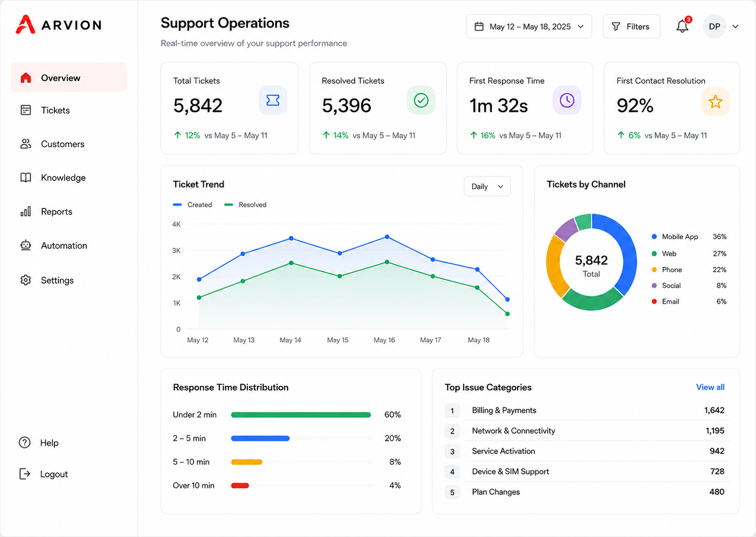756x537 pixels.
Task: Click green up arrow beside 16%
Action: pyautogui.click(x=474, y=135)
